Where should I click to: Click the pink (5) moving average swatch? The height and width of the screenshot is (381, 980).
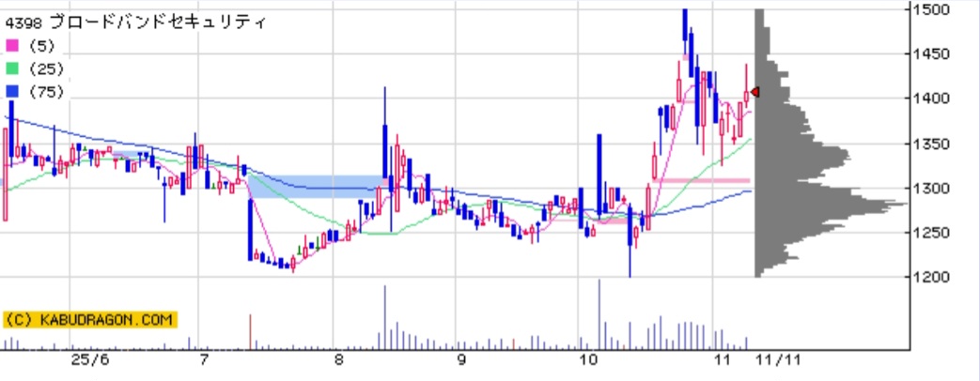pyautogui.click(x=12, y=45)
